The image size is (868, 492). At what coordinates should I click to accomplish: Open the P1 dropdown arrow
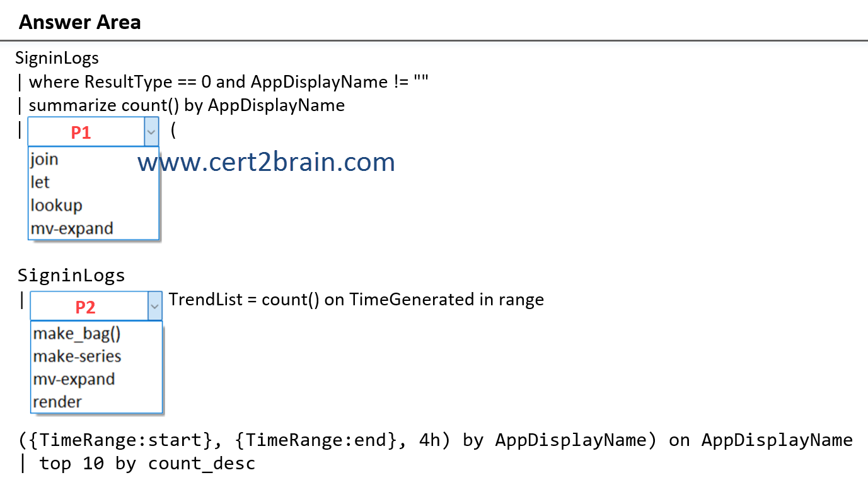click(151, 131)
